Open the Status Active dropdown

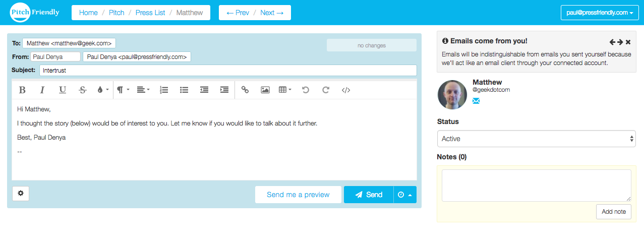[536, 139]
